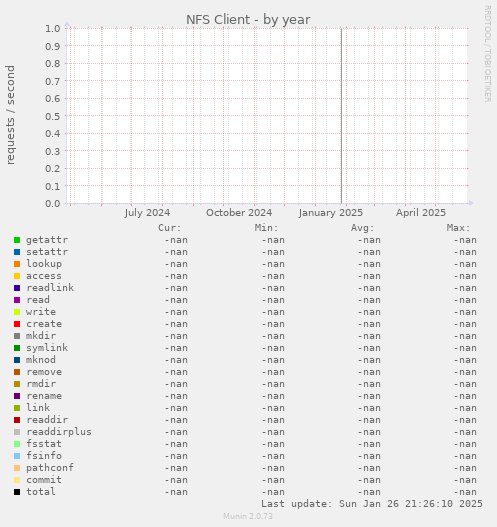497x527 pixels.
Task: Click the green getattr legend color square
Action: coord(17,240)
